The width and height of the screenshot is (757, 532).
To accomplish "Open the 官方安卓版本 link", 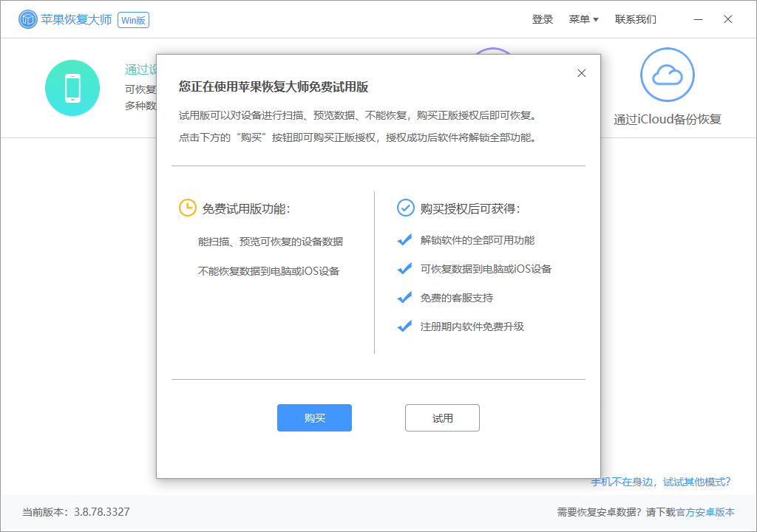I will [x=705, y=512].
